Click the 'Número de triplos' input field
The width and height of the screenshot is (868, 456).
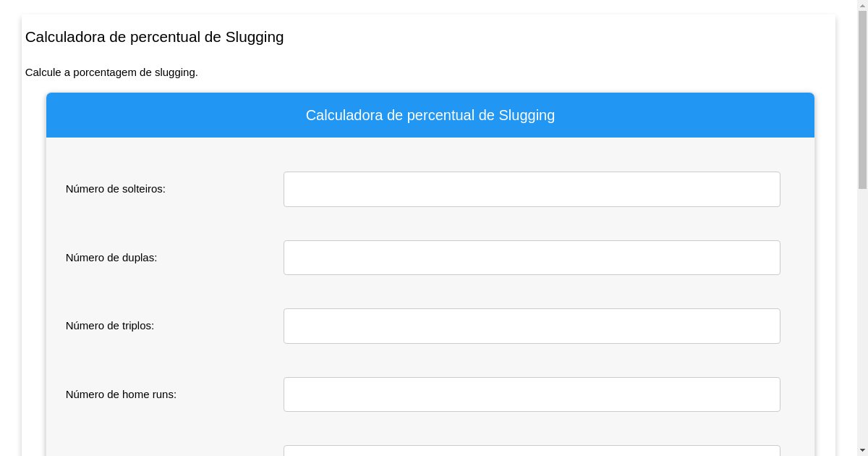(x=532, y=326)
